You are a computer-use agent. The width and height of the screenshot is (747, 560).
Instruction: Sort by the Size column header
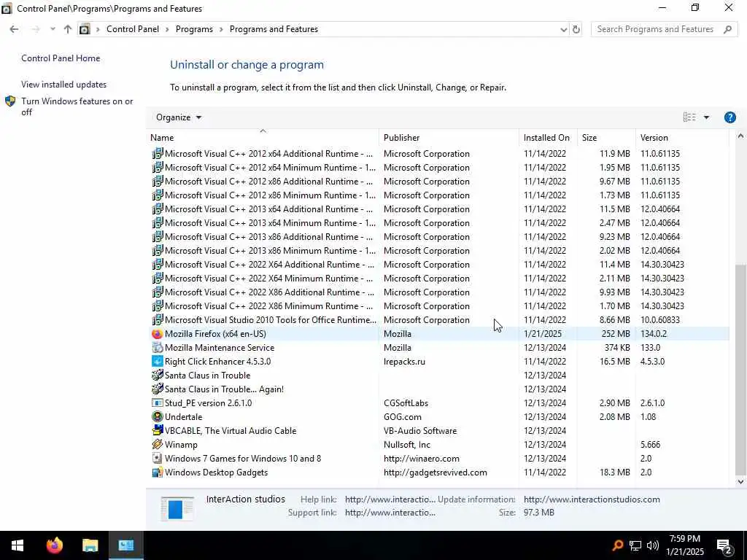click(606, 137)
